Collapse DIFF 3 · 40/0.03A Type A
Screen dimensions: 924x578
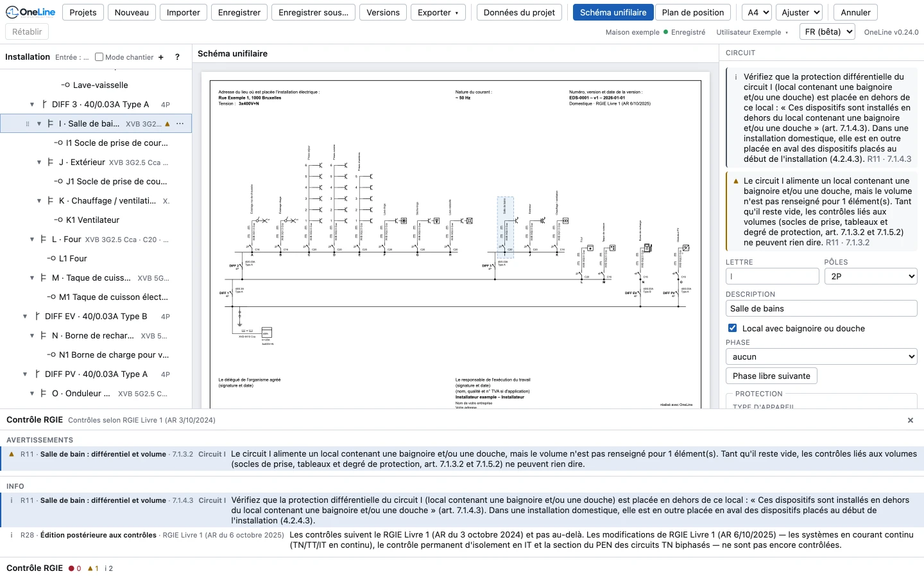coord(32,105)
